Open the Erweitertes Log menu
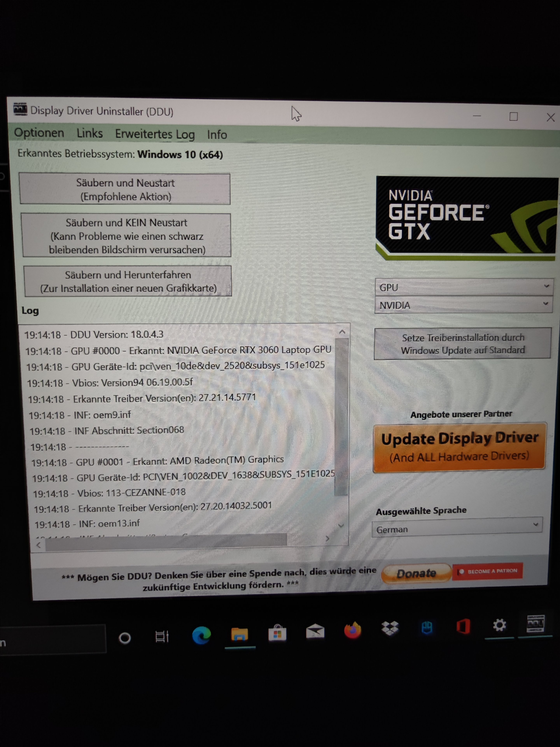The height and width of the screenshot is (747, 560). click(x=155, y=134)
